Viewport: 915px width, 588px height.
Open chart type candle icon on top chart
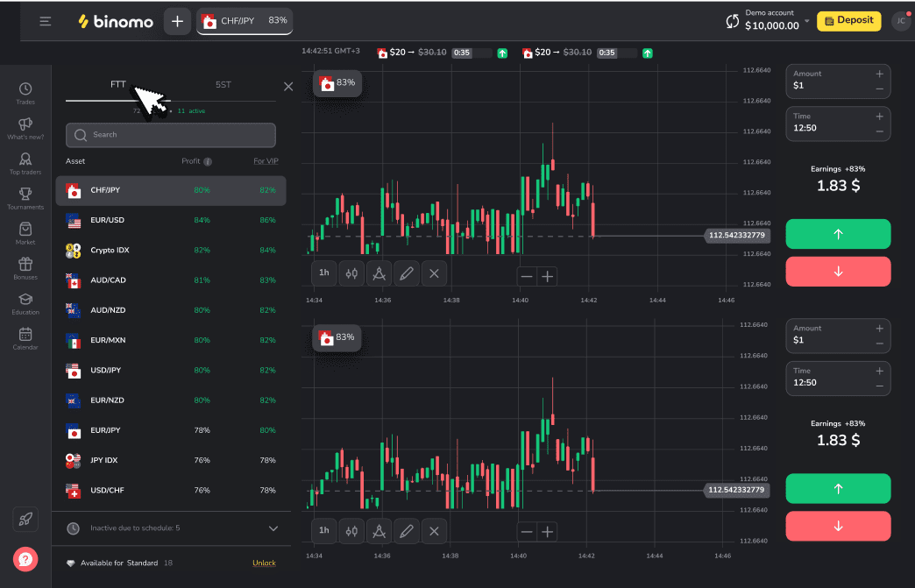[351, 273]
